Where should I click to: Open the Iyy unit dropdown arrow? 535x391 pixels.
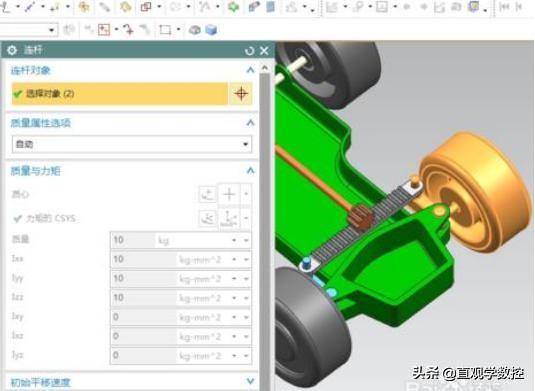pyautogui.click(x=234, y=279)
